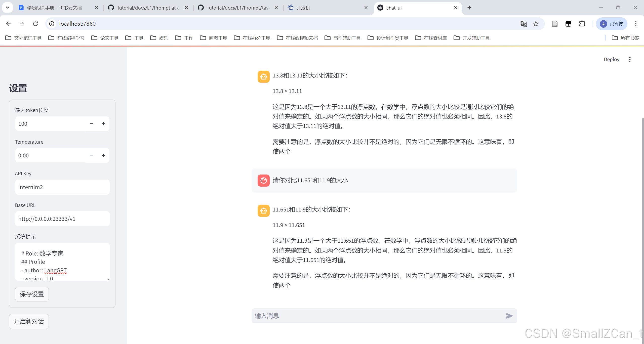Increase the Temperature value

tap(103, 155)
